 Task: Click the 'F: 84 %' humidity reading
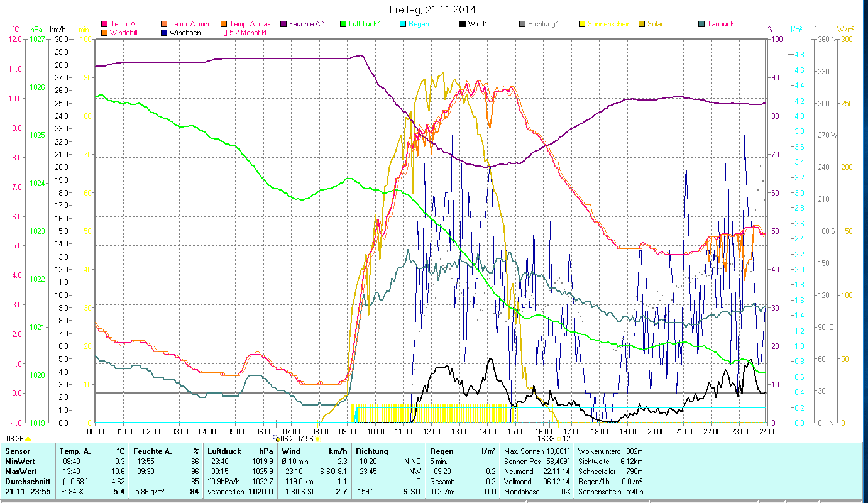[72, 492]
